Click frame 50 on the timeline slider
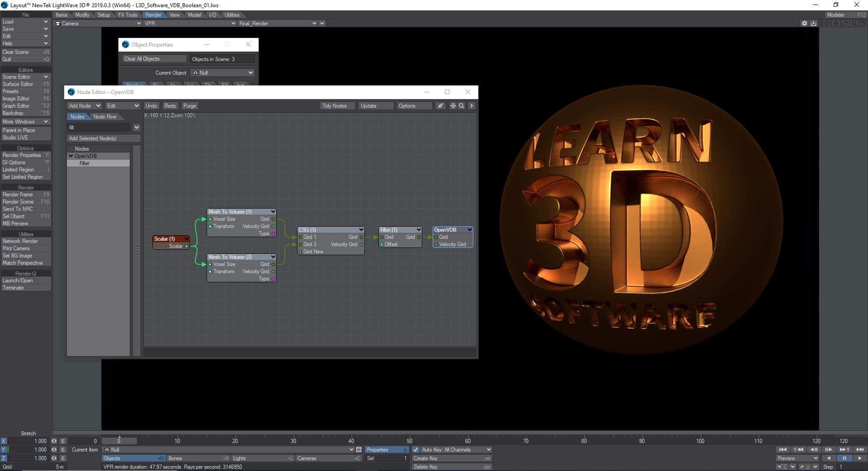This screenshot has height=471, width=868. click(410, 441)
